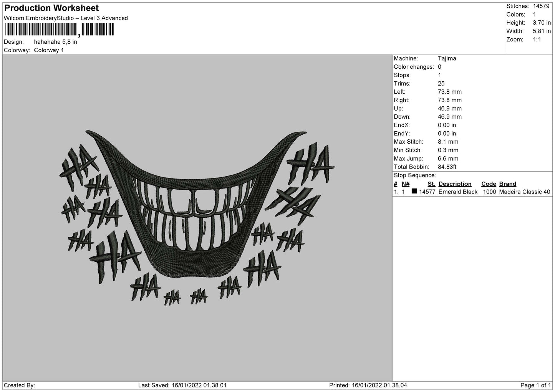Click the 'St.' column header
The height and width of the screenshot is (392, 555).
click(431, 184)
